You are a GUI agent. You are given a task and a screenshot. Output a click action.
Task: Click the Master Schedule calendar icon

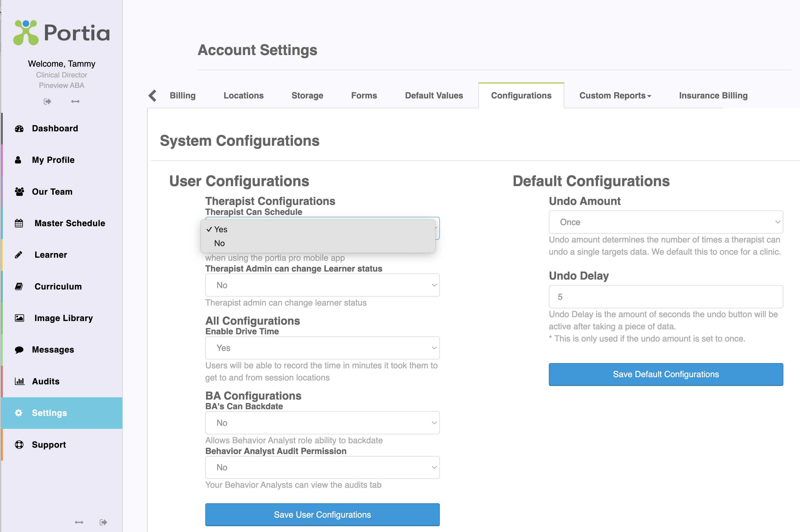(19, 223)
